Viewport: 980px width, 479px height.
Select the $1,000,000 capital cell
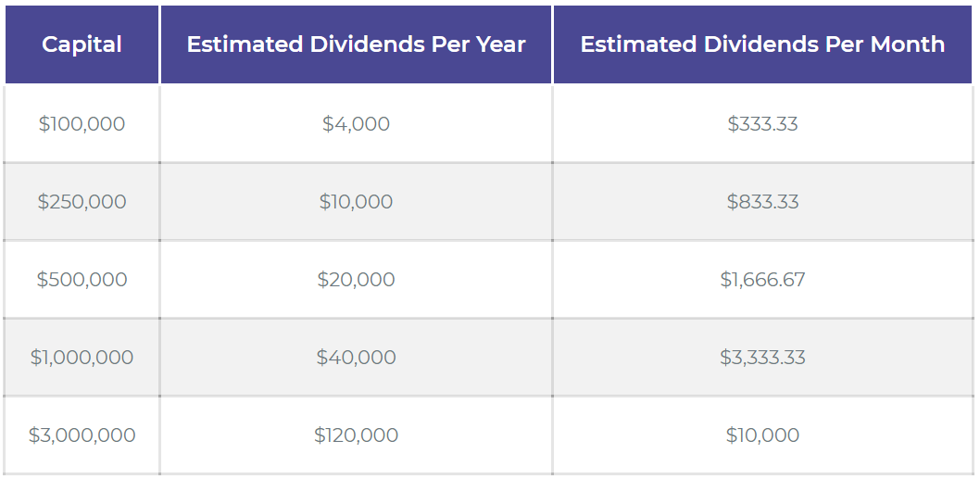(82, 358)
